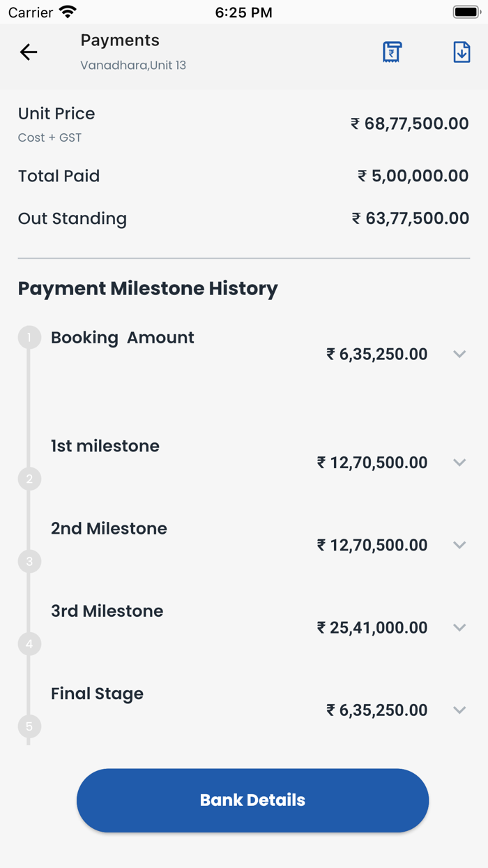Tap the 6:25 PM clock in the status bar
Screen dimensions: 488x868
click(243, 11)
